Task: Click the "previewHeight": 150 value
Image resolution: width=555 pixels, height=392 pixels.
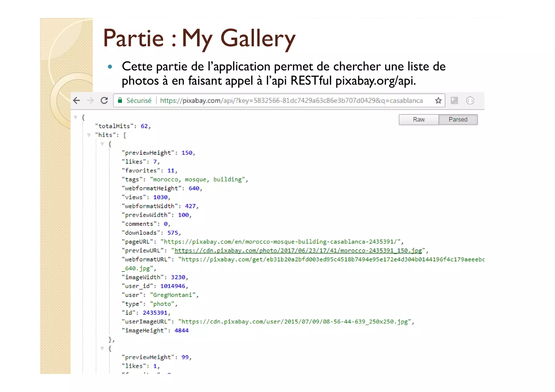Action: point(187,153)
